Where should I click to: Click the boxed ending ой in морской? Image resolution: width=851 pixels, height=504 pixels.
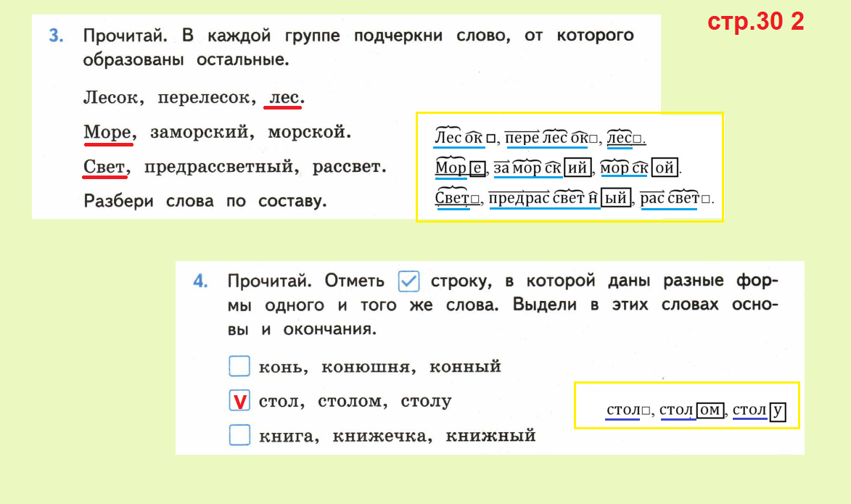pyautogui.click(x=665, y=168)
